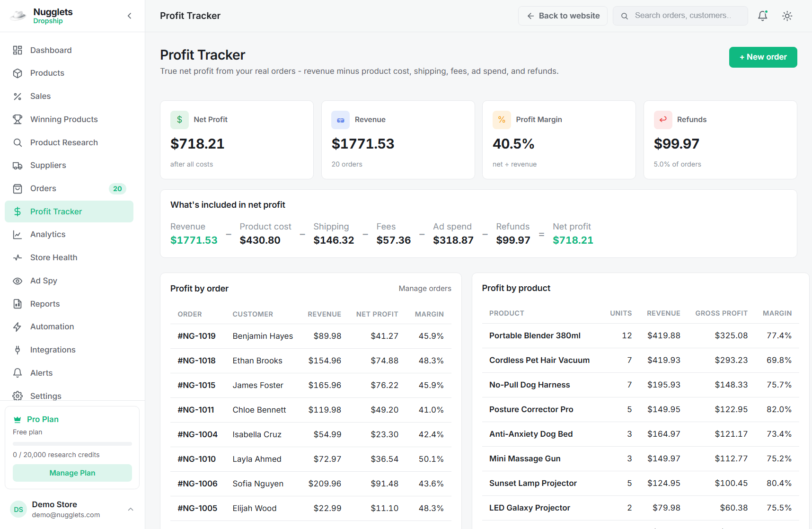
Task: Click the Suppliers truck icon
Action: (18, 166)
